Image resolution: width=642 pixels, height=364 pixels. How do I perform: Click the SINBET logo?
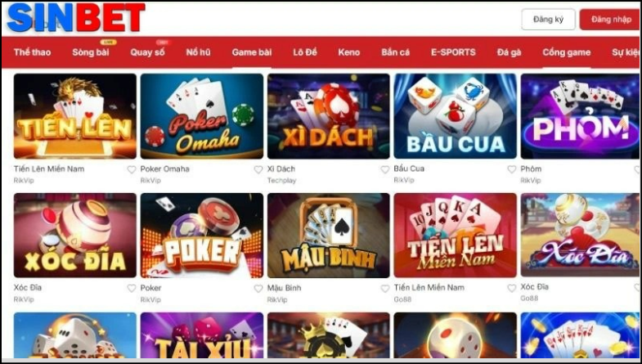point(76,18)
